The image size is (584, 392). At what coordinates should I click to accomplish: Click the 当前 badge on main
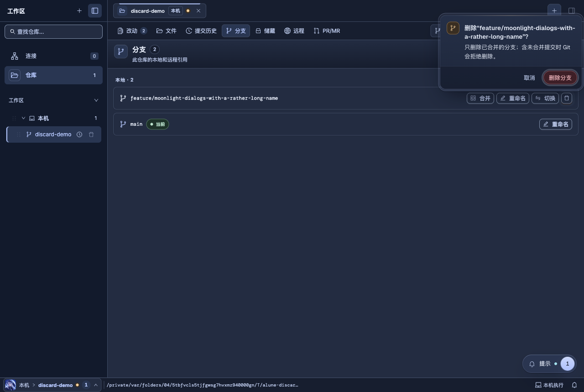(x=157, y=124)
